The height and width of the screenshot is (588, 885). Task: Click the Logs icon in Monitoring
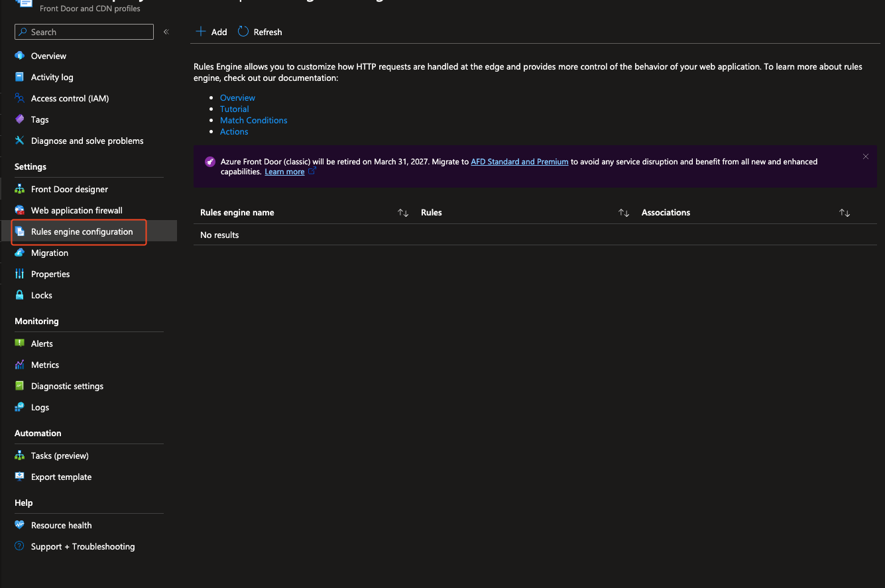20,407
